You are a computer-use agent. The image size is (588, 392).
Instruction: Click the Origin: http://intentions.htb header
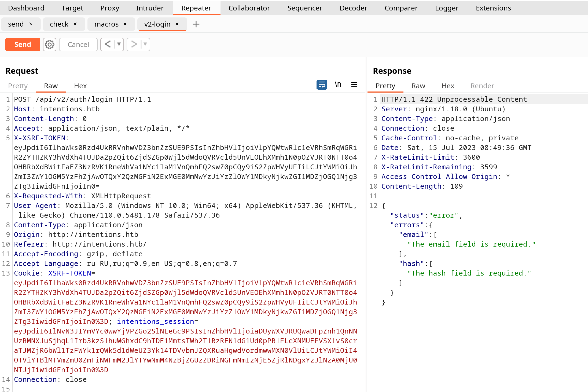tap(76, 235)
